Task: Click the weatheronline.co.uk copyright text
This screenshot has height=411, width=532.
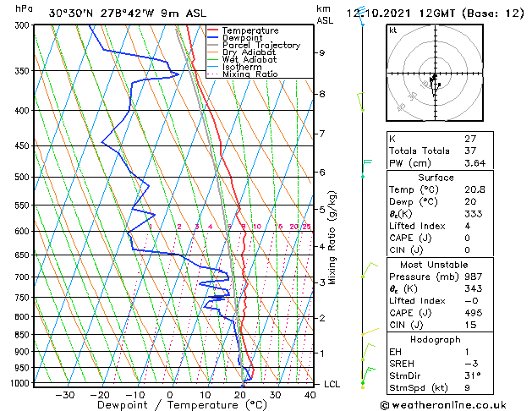Action: (443, 405)
